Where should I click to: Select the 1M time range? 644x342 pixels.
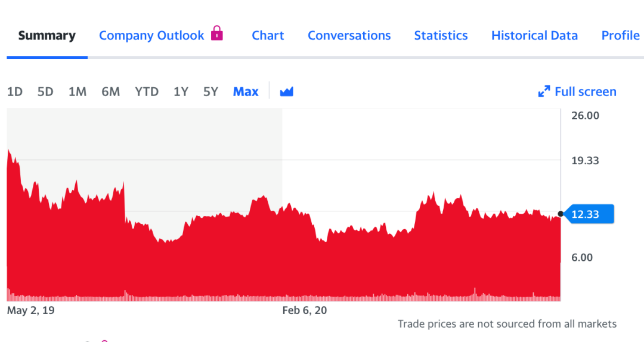point(78,91)
